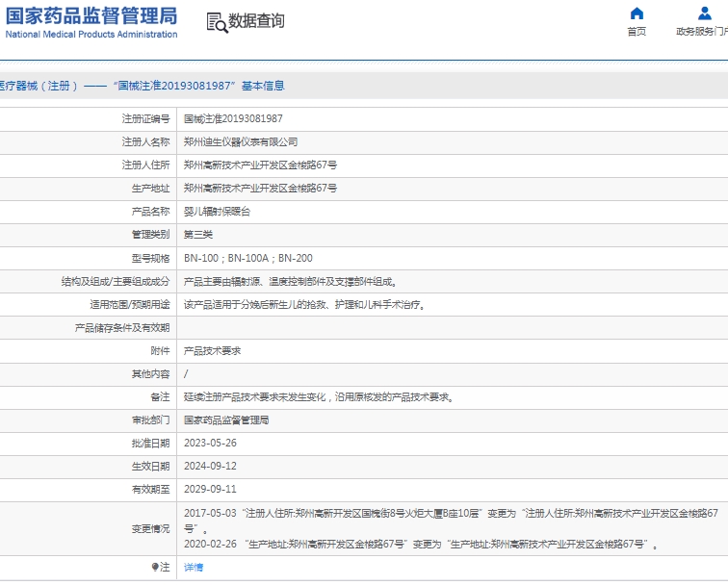
Task: Click the page title 基本信息 header
Action: (143, 86)
